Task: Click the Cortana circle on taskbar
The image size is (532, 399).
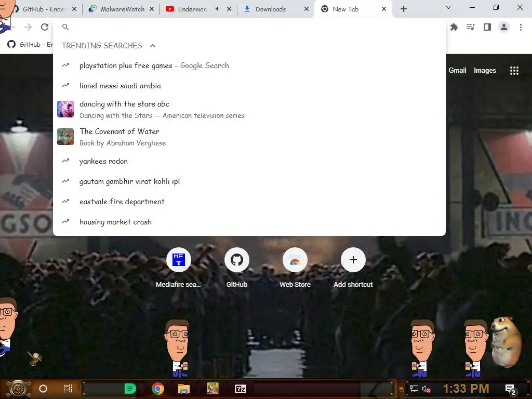Action: click(x=43, y=389)
